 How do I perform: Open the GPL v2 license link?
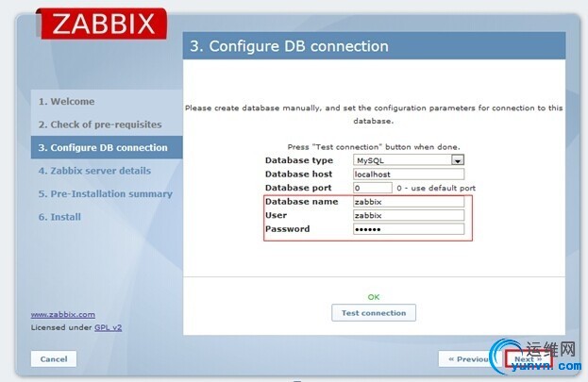pyautogui.click(x=108, y=327)
